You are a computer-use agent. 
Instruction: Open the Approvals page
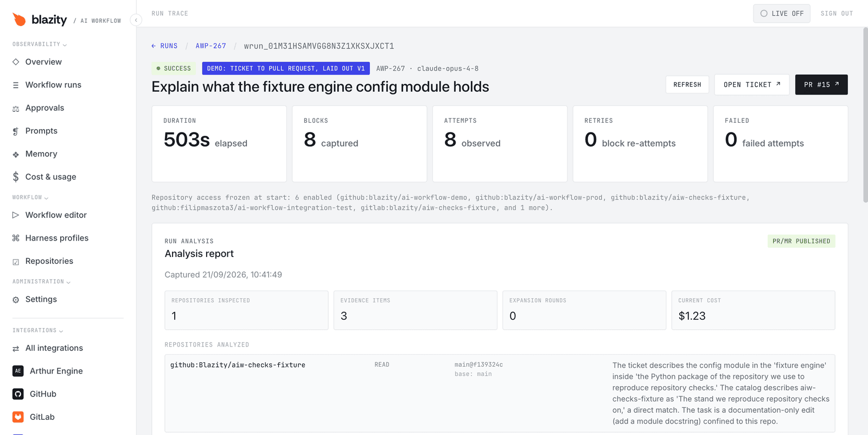[44, 108]
